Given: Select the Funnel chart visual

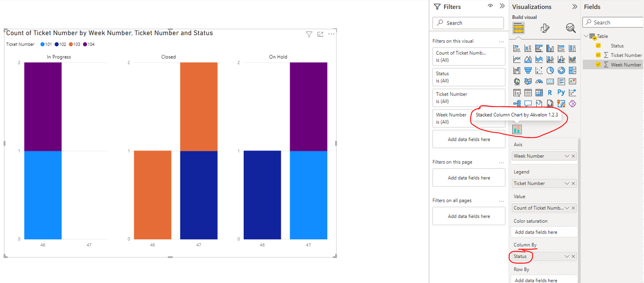Looking at the screenshot, I should click(528, 70).
